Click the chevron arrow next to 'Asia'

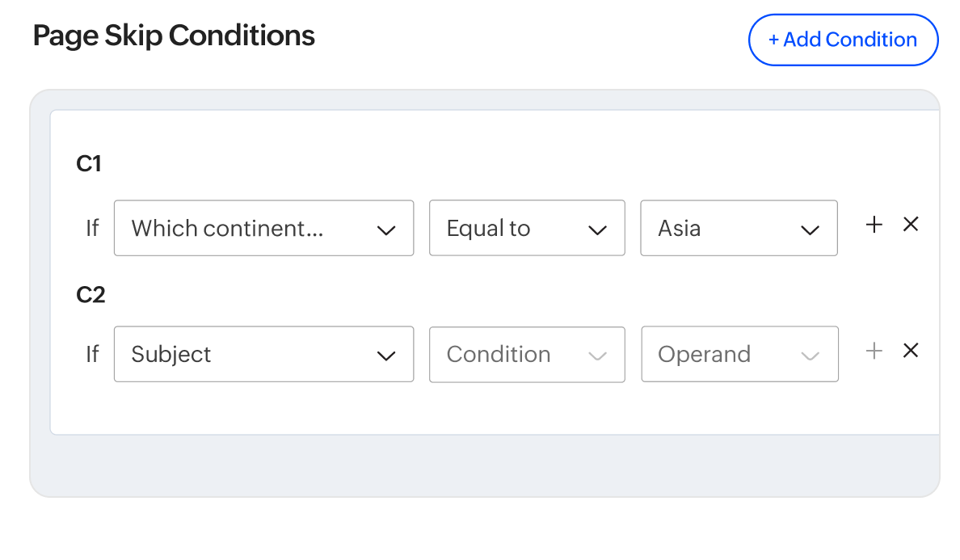[810, 230]
